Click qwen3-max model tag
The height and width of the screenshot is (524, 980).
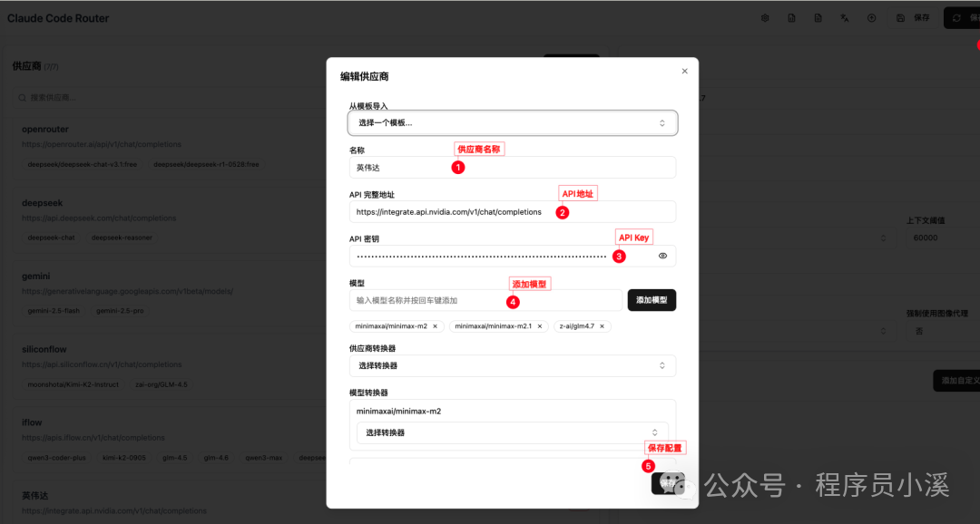tap(264, 457)
